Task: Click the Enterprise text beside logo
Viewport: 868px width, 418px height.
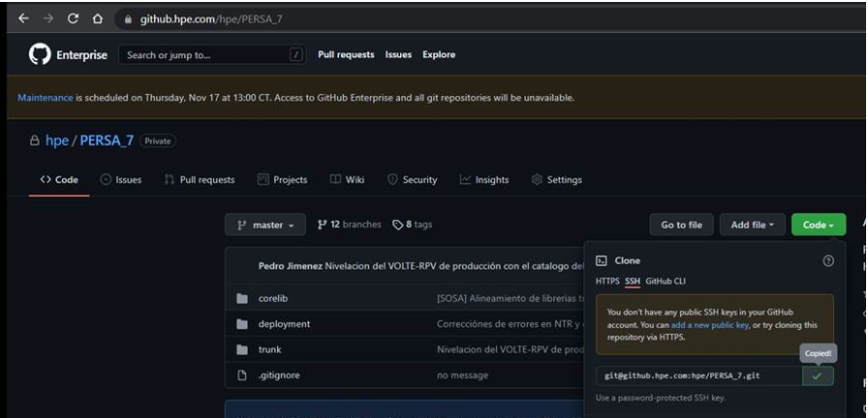Action: pos(82,55)
